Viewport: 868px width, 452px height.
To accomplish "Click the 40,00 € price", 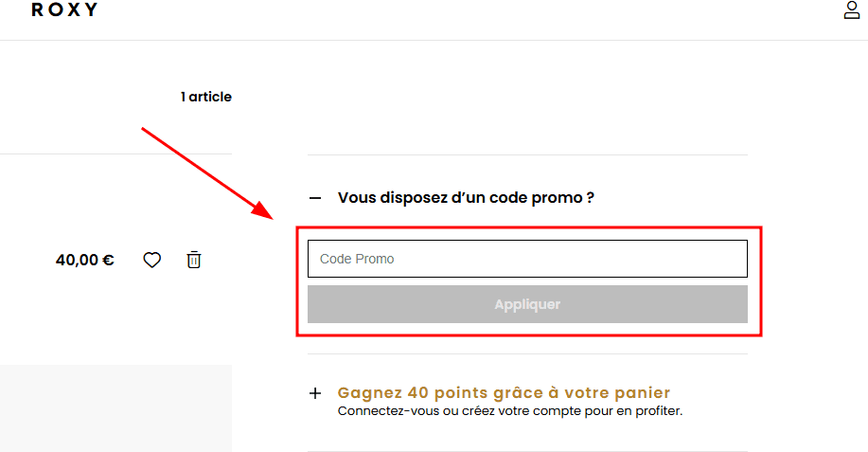I will click(x=85, y=260).
